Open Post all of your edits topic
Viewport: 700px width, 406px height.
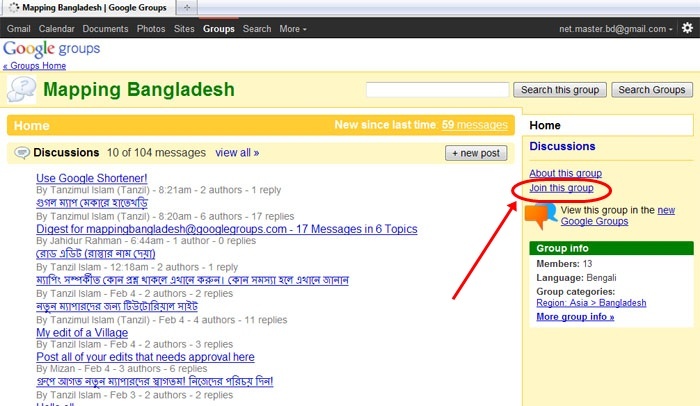pyautogui.click(x=146, y=357)
